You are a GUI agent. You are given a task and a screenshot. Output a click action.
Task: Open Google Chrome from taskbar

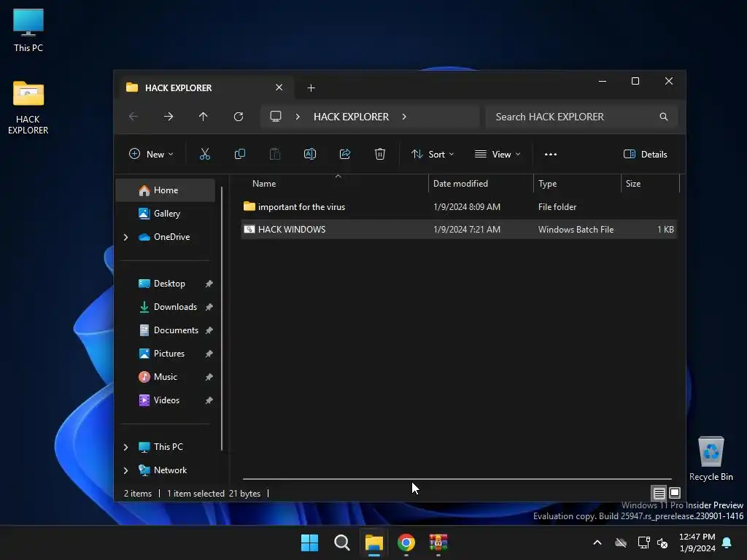406,542
